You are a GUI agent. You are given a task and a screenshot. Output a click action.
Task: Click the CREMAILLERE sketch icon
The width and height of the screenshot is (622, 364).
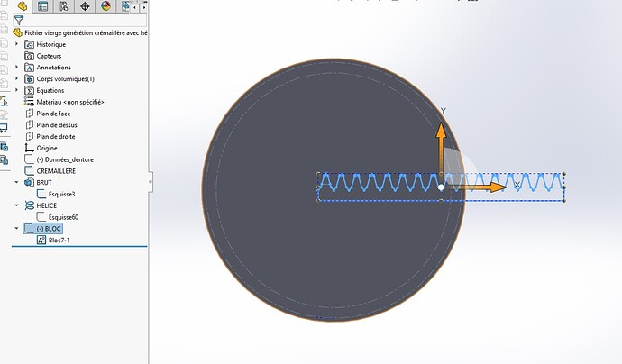pyautogui.click(x=30, y=171)
